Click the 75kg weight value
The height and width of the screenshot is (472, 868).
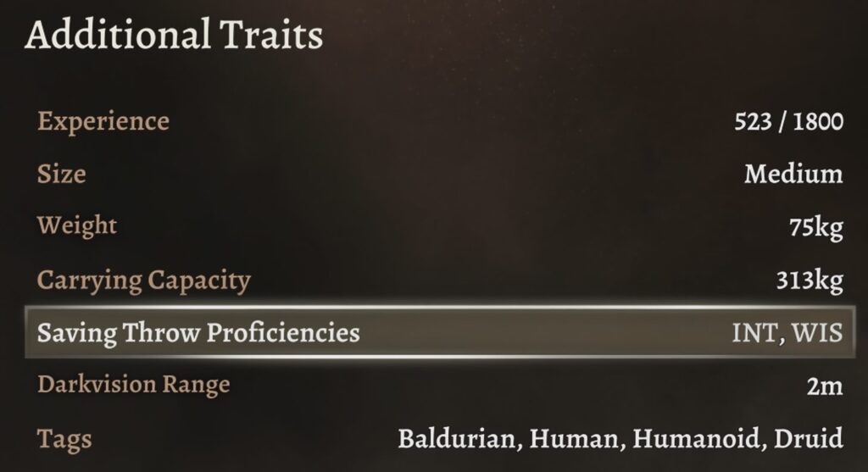815,228
